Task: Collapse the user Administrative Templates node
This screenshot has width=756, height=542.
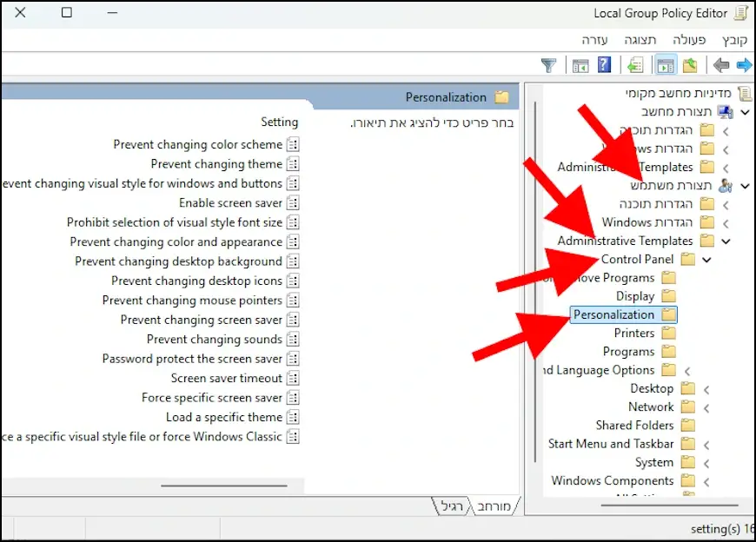Action: tap(726, 241)
